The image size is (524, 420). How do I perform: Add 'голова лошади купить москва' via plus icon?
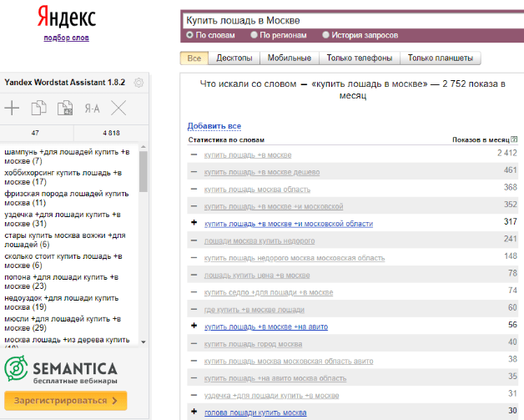point(194,412)
